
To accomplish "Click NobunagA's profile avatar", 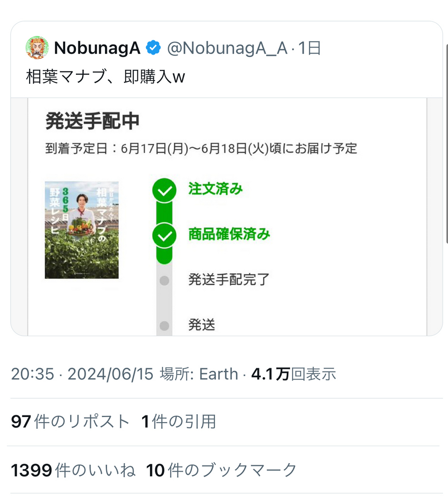I will pos(37,48).
